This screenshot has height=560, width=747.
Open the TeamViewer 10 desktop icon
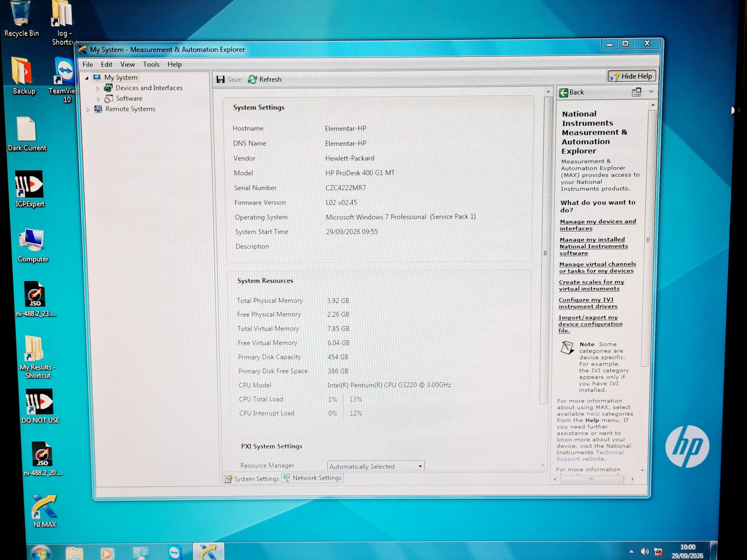(x=64, y=80)
